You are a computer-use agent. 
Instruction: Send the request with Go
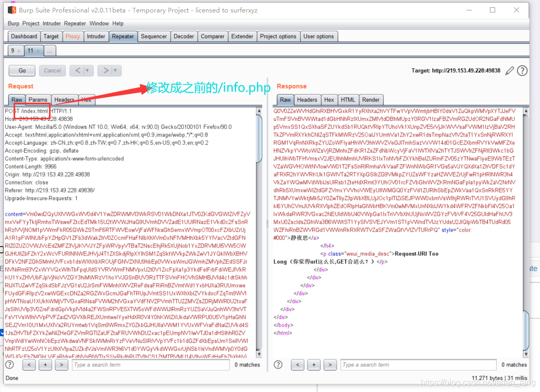(22, 70)
